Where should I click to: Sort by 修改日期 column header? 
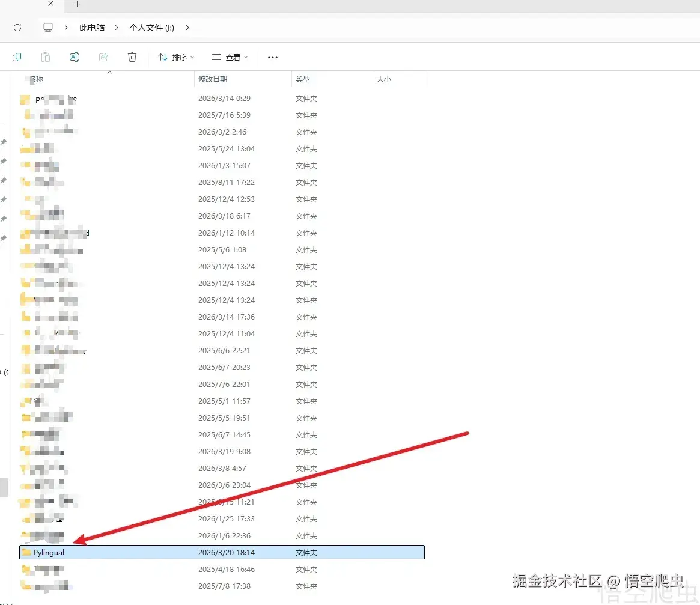[213, 79]
